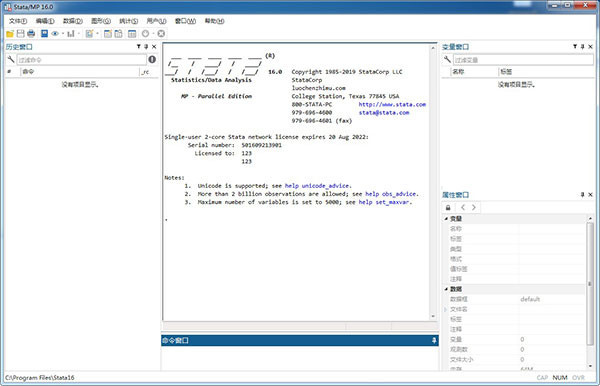Open the dropdown arrow beside Graph icon
Image resolution: width=600 pixels, height=386 pixels.
coord(79,34)
